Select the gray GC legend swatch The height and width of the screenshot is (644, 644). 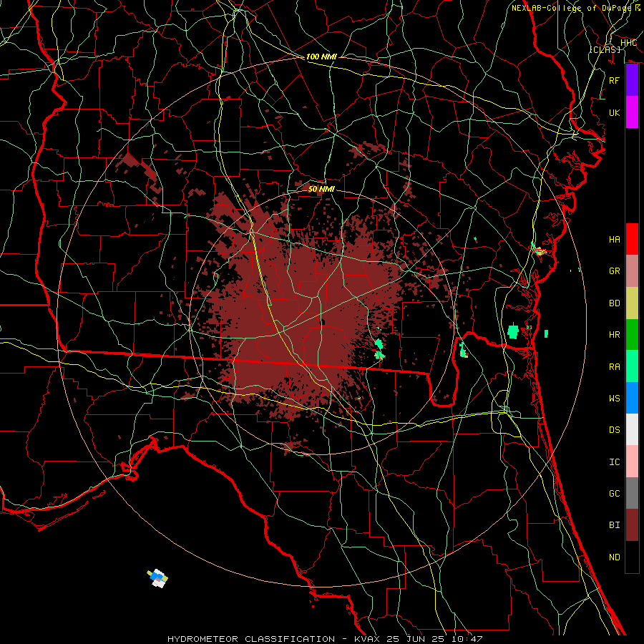point(632,493)
